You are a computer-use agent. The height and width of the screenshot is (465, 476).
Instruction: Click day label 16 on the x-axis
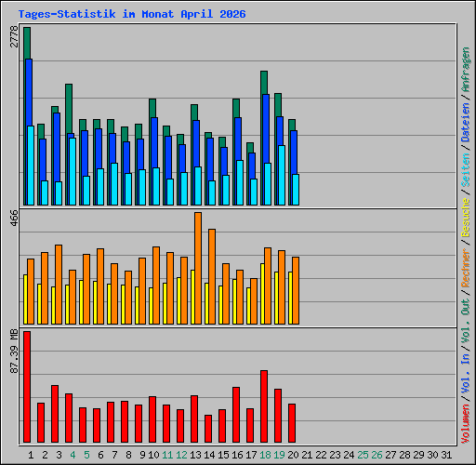tap(237, 455)
